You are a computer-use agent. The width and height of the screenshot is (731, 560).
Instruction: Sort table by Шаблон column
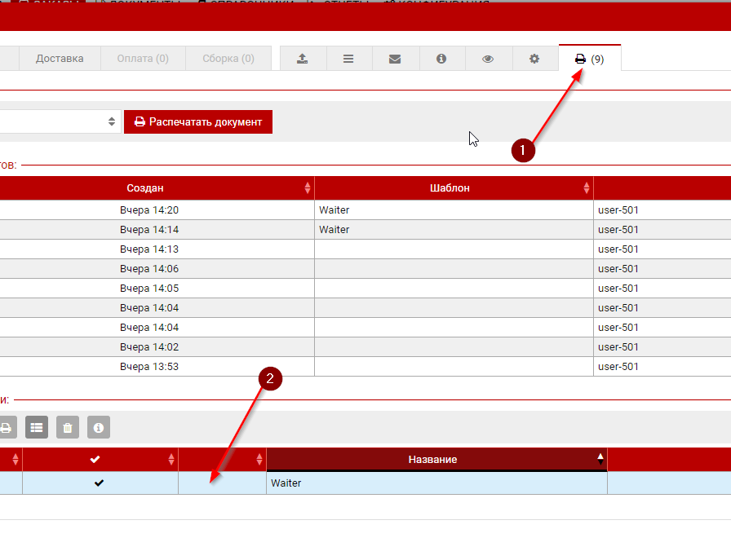(x=450, y=188)
